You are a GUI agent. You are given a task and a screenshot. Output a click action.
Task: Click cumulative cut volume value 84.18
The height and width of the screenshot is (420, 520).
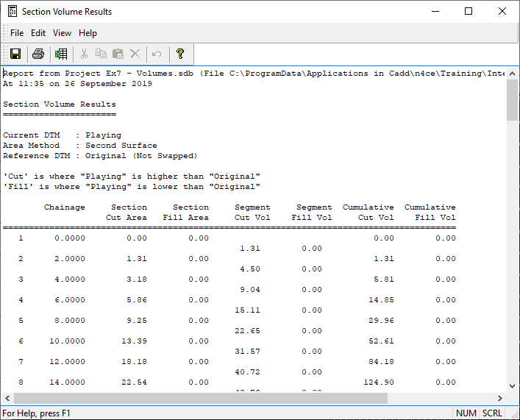381,361
